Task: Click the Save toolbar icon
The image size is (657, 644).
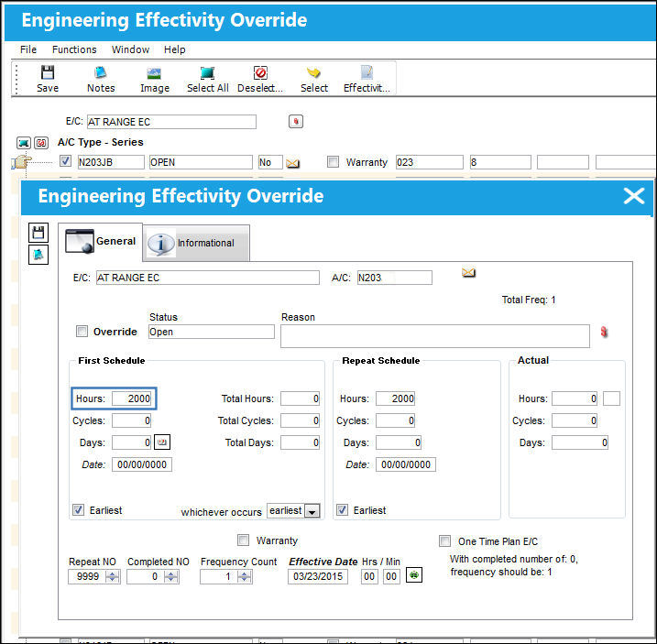Action: click(48, 79)
